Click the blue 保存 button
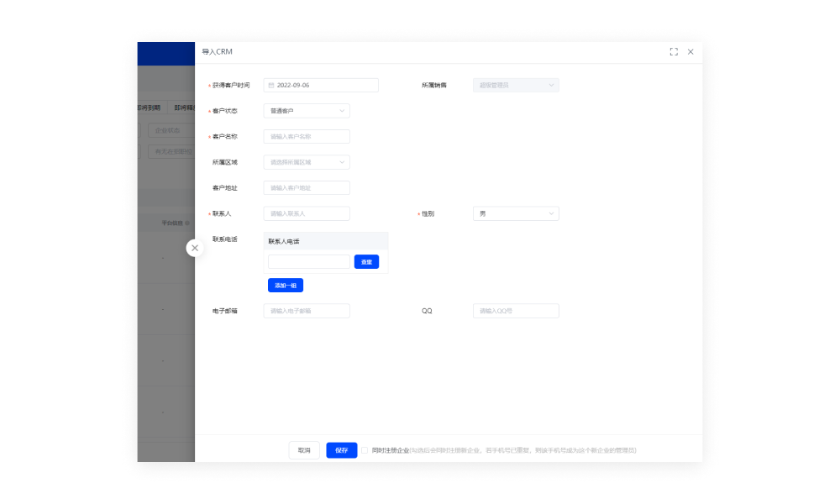840x504 pixels. 342,450
